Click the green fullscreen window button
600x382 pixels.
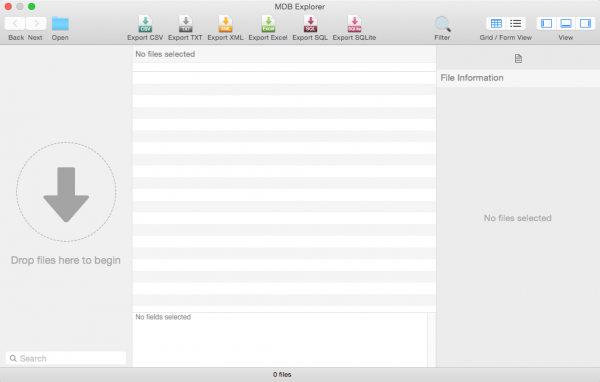[x=32, y=7]
